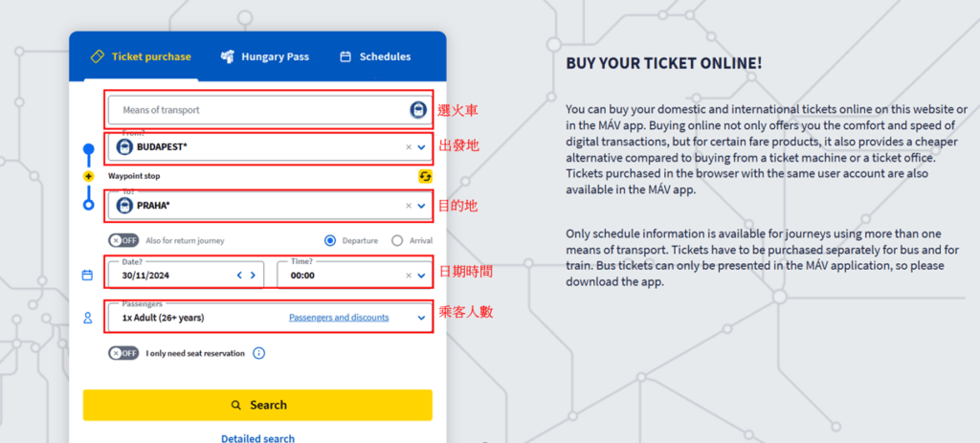This screenshot has width=980, height=443.
Task: Expand the Passengers dropdown
Action: point(421,318)
